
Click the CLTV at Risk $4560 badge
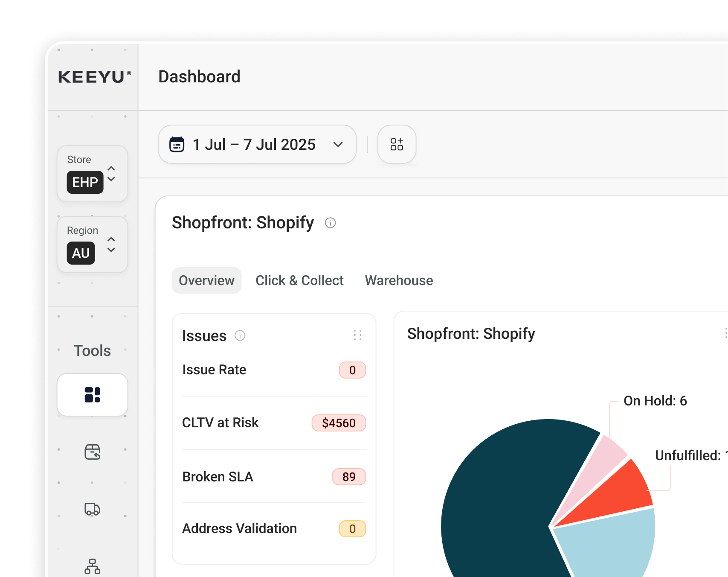339,423
